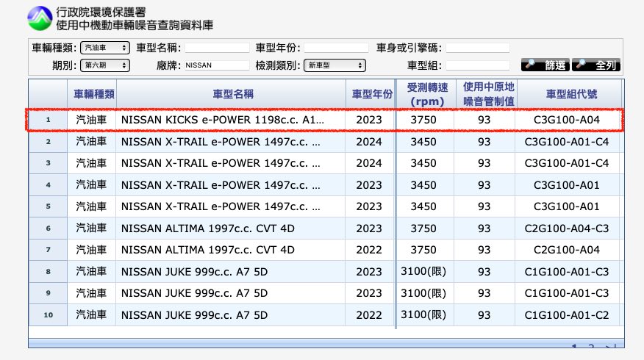Sort by the 車型名稱 column header

tap(232, 94)
